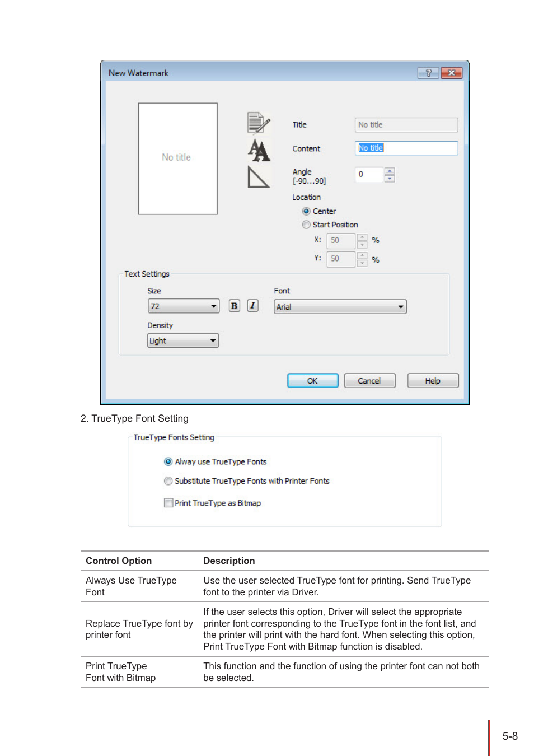Screen dimensions: 534x756
Task: Click the Y percentage field
Action: pos(341,259)
